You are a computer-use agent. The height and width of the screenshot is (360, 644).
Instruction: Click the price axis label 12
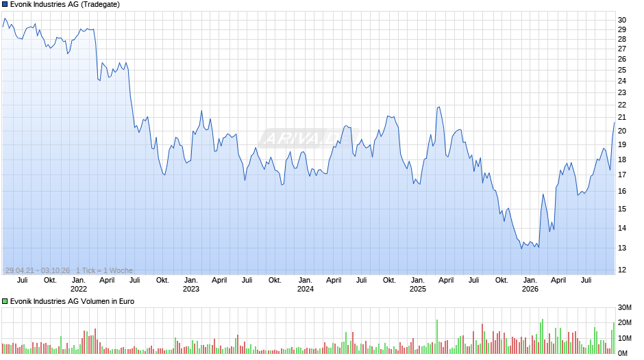click(x=622, y=270)
